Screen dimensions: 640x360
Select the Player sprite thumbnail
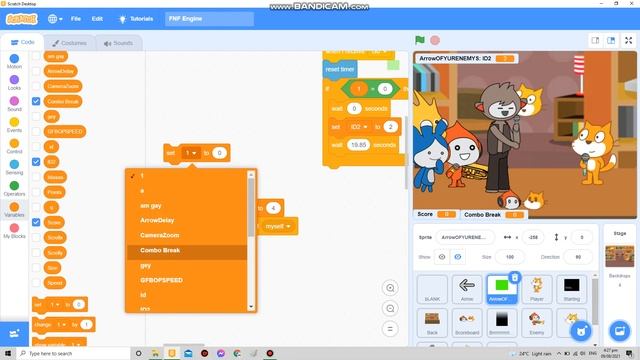point(537,289)
